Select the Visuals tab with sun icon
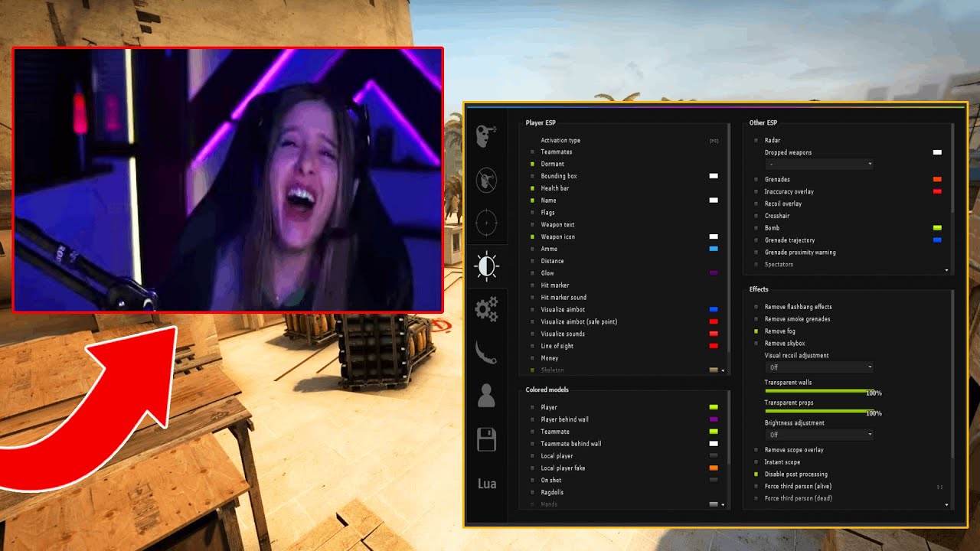The height and width of the screenshot is (551, 980). click(486, 266)
